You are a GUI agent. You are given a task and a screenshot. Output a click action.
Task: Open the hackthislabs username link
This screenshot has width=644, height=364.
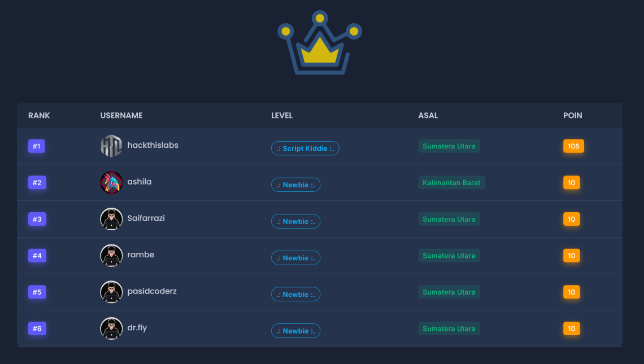pyautogui.click(x=153, y=145)
